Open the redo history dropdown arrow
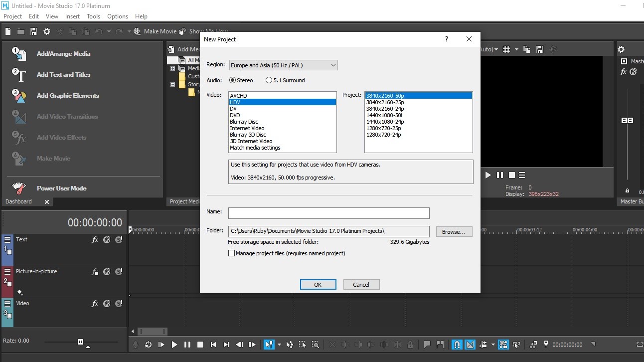The width and height of the screenshot is (644, 362). click(x=129, y=31)
